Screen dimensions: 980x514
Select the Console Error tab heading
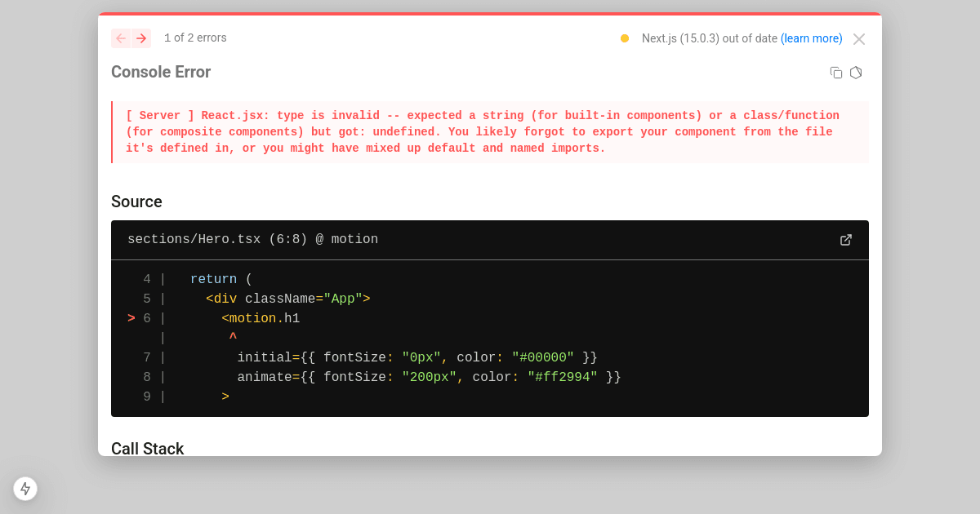pyautogui.click(x=160, y=72)
